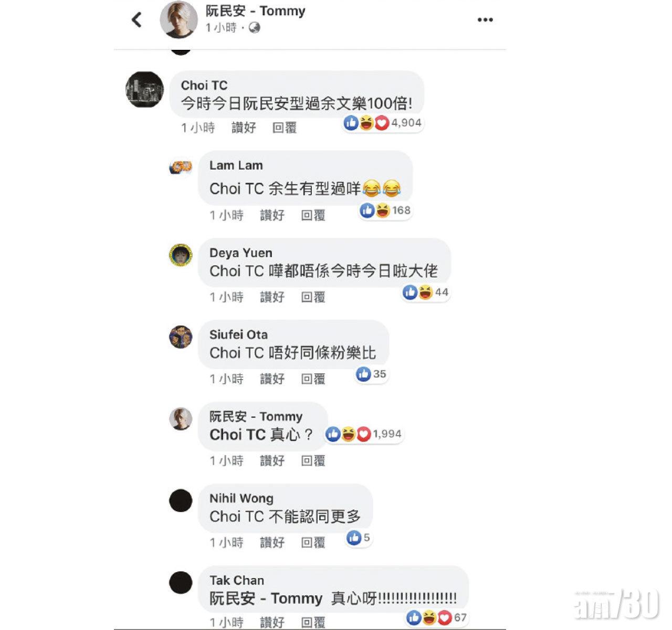The width and height of the screenshot is (672, 630).
Task: Like Choi TC's comment with 讚好
Action: tap(244, 128)
